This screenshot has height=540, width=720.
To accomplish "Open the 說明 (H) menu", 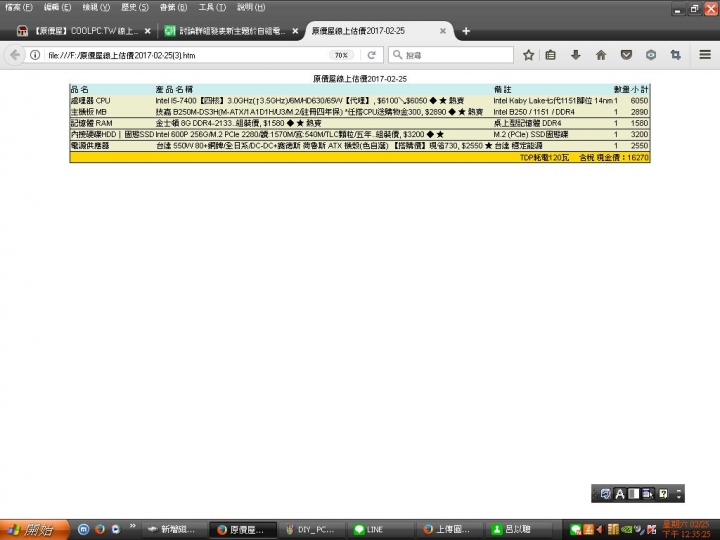I will tap(251, 7).
